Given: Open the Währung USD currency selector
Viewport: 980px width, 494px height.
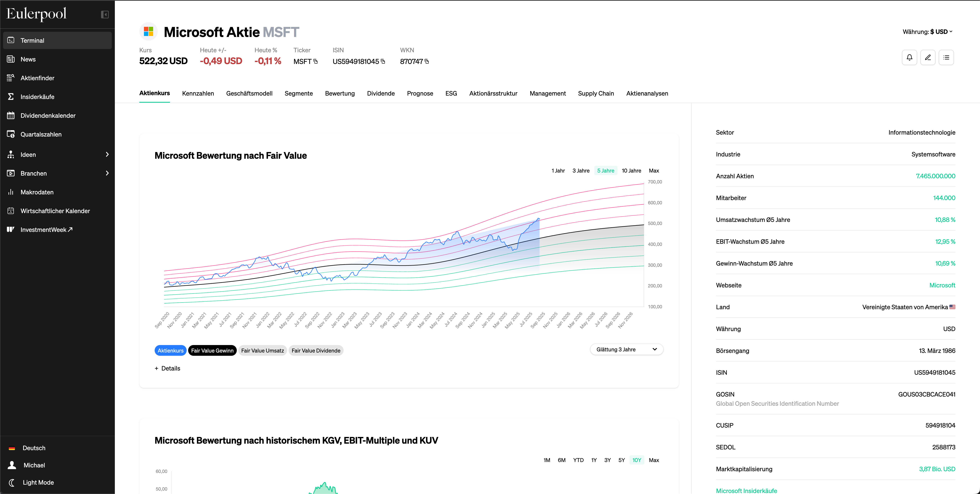Looking at the screenshot, I should click(927, 32).
